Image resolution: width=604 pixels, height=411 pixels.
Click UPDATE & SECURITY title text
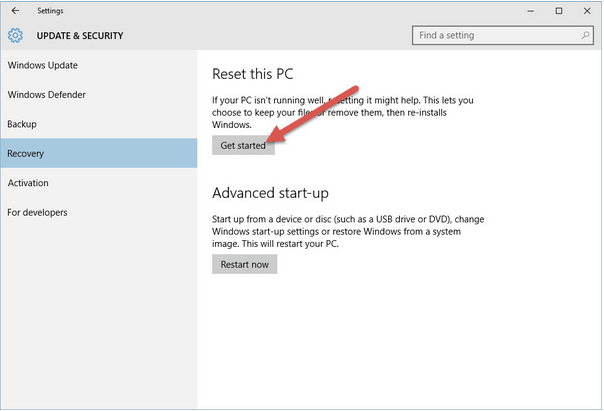[x=80, y=36]
